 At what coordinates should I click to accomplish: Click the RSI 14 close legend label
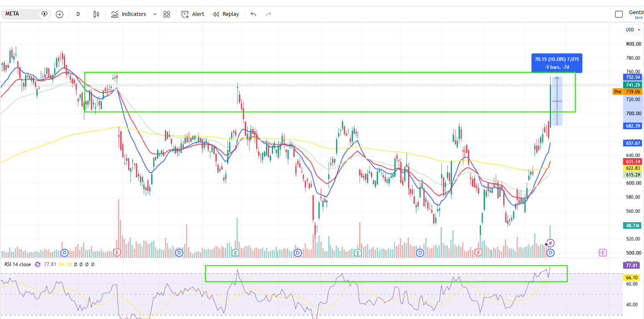click(18, 264)
